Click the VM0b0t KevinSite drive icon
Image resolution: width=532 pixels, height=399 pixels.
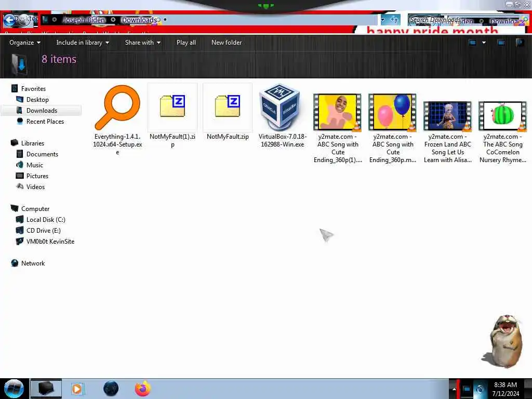(x=20, y=241)
